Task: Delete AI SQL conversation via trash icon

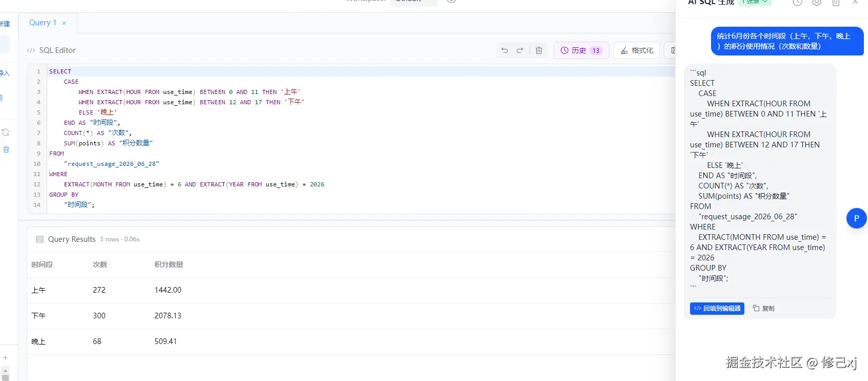Action: (836, 3)
